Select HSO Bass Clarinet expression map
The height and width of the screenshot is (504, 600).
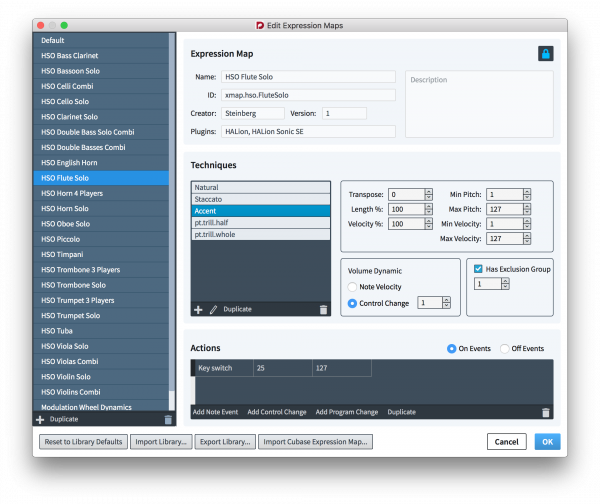101,56
